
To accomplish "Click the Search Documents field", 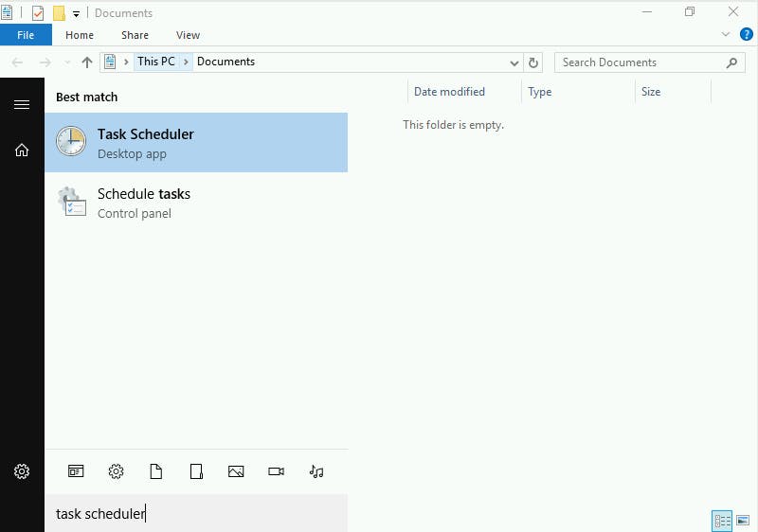I will (650, 62).
